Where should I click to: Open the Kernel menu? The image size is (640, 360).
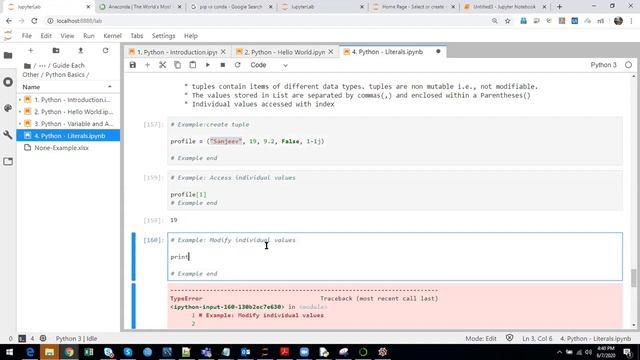coord(112,36)
